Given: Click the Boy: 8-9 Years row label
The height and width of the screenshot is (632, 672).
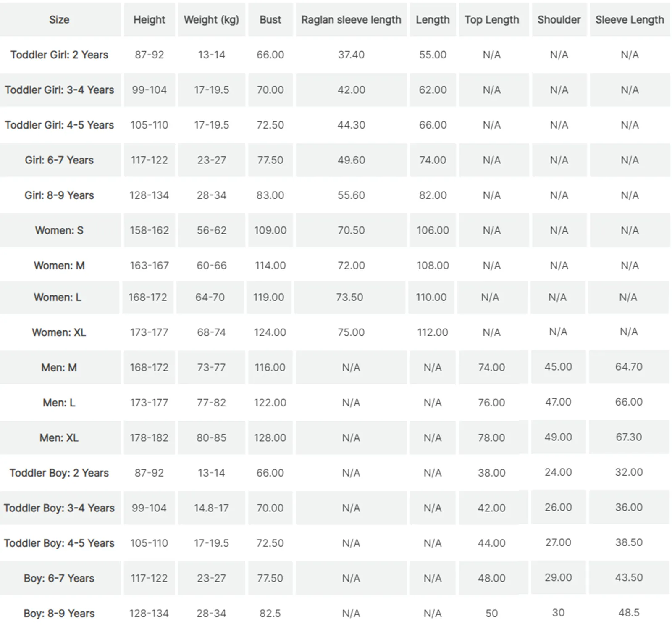Looking at the screenshot, I should click(59, 613).
